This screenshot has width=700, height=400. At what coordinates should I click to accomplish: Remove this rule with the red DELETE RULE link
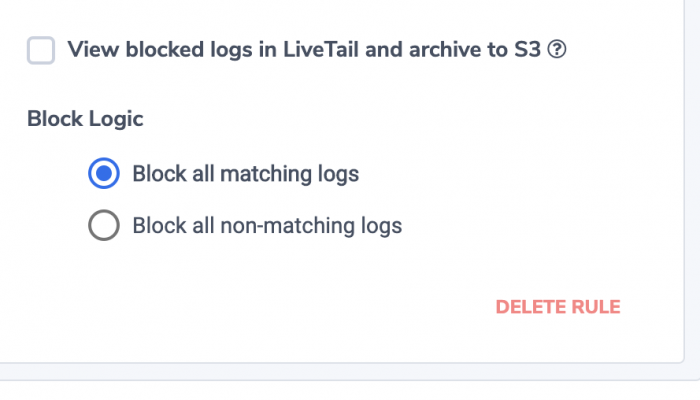pos(558,307)
